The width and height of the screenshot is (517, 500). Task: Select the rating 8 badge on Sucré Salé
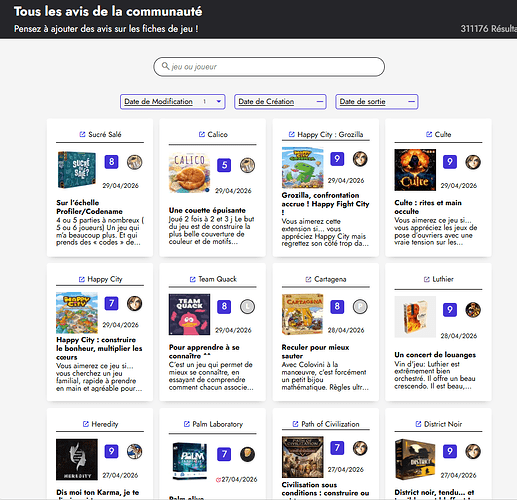pyautogui.click(x=111, y=162)
